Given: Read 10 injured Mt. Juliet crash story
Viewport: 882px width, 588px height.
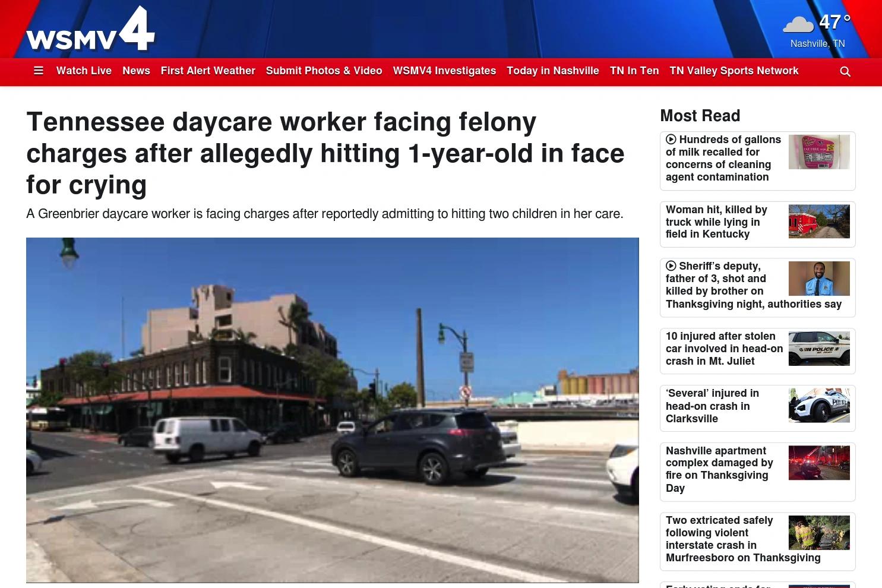Looking at the screenshot, I should (x=724, y=349).
